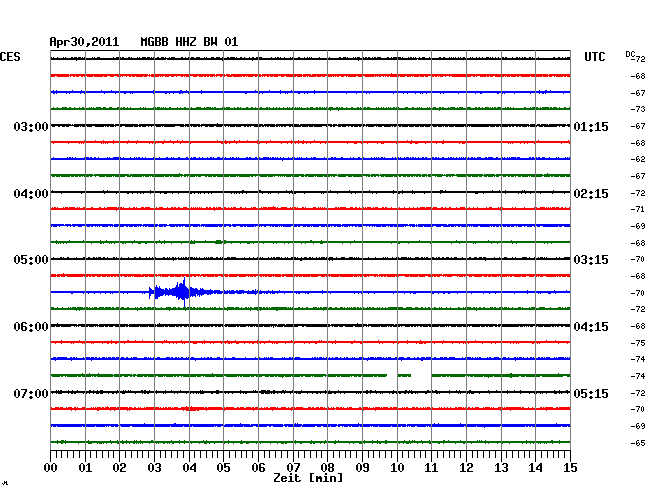Select the 03:00 local time label
Image resolution: width=650 pixels, height=494 pixels.
click(31, 126)
